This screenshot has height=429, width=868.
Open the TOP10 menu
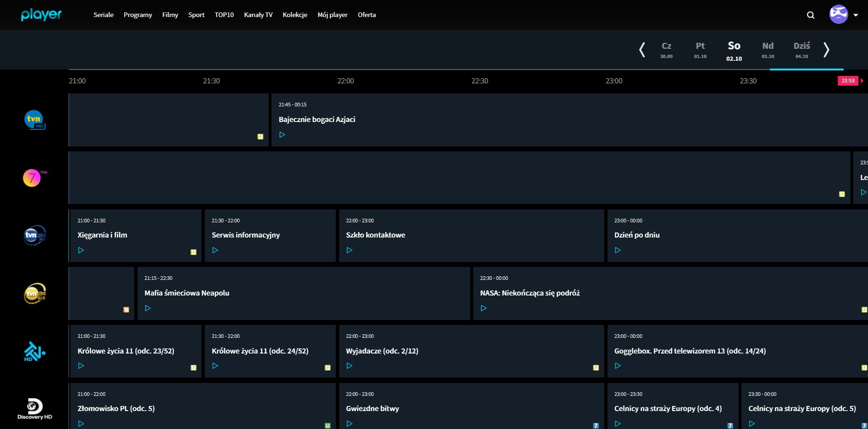click(224, 15)
